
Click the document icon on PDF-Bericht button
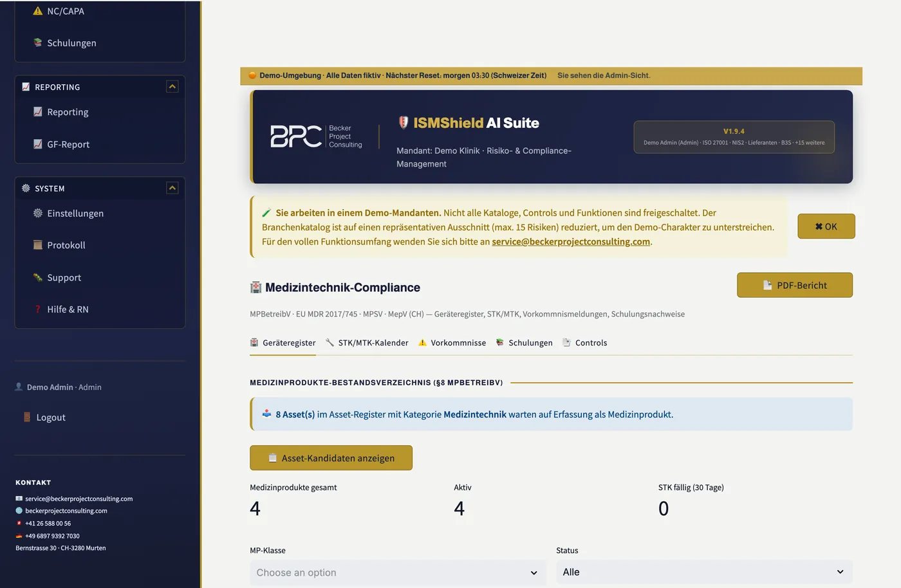(x=767, y=285)
